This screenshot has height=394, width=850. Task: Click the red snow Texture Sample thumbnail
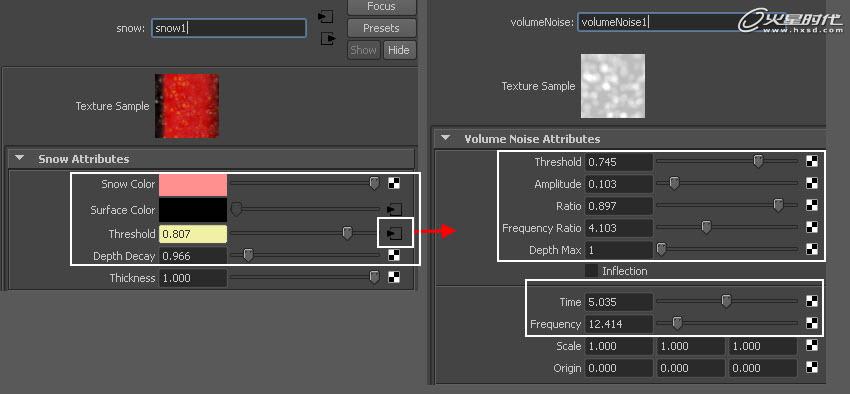tap(187, 106)
